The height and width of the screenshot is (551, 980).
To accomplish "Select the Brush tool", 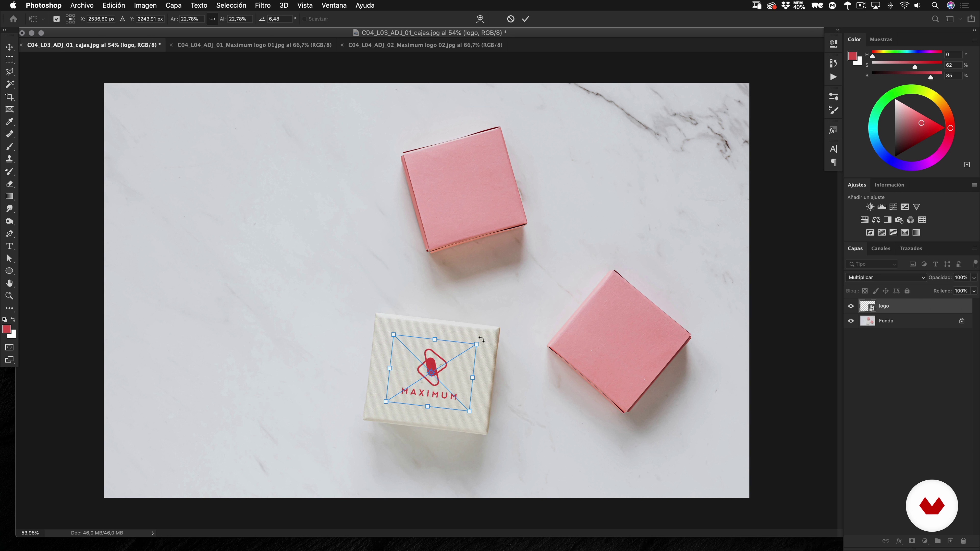I will [9, 146].
